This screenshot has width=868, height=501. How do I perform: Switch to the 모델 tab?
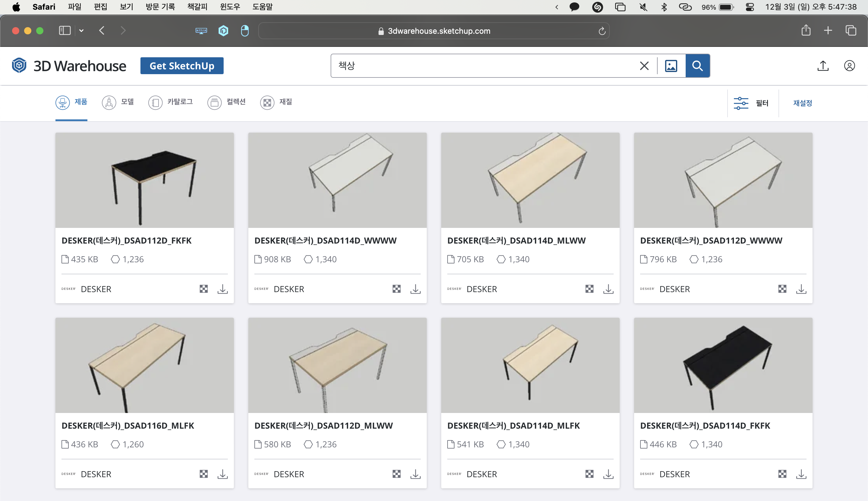click(118, 102)
